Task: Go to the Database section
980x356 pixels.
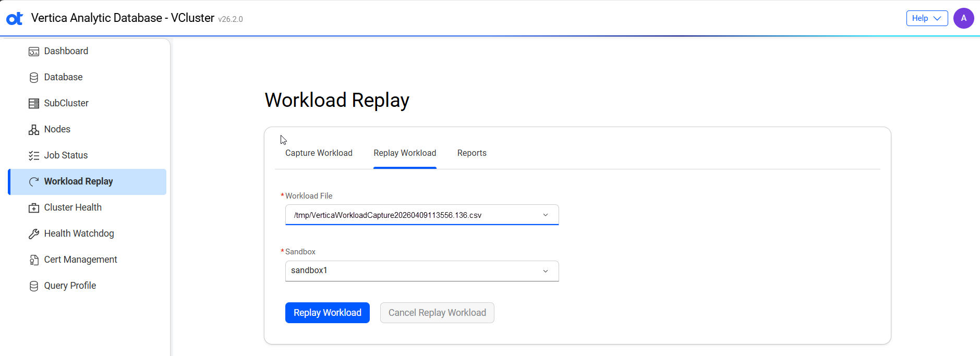Action: pos(87,77)
